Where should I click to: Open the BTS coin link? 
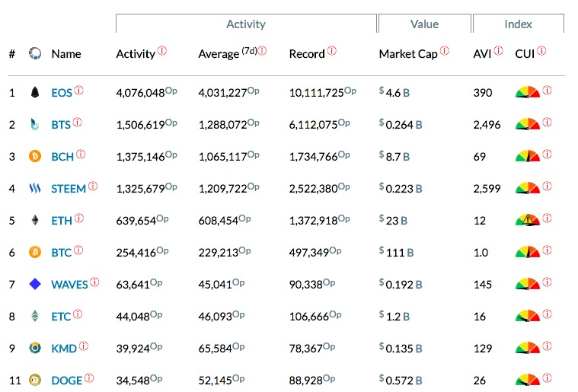pyautogui.click(x=61, y=125)
